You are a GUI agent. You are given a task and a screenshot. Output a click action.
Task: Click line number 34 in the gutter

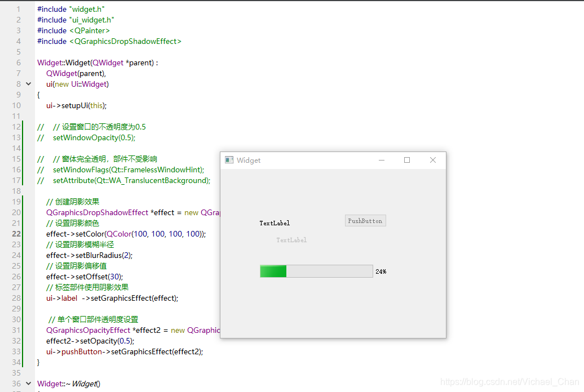(16, 362)
